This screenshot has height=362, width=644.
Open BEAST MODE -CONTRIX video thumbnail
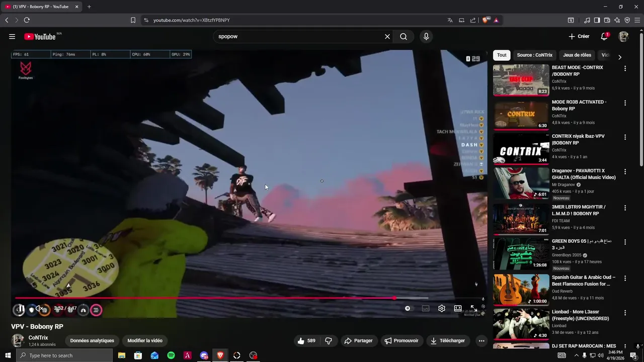(x=521, y=80)
